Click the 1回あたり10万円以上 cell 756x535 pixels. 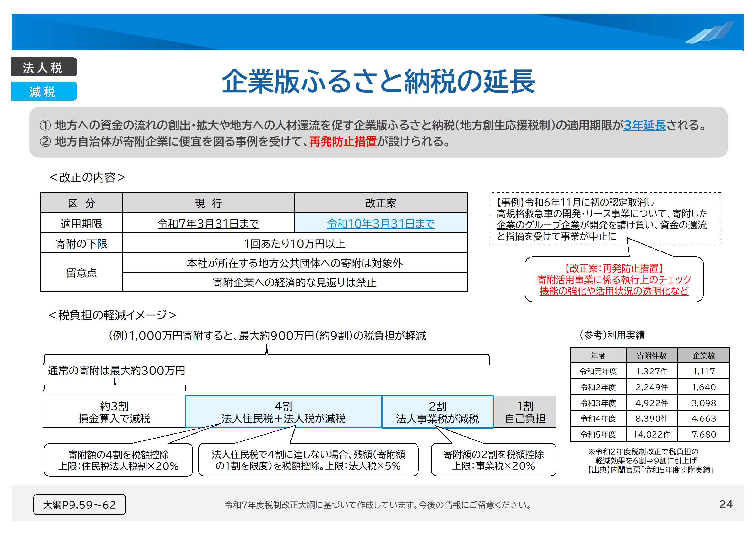[x=295, y=244]
